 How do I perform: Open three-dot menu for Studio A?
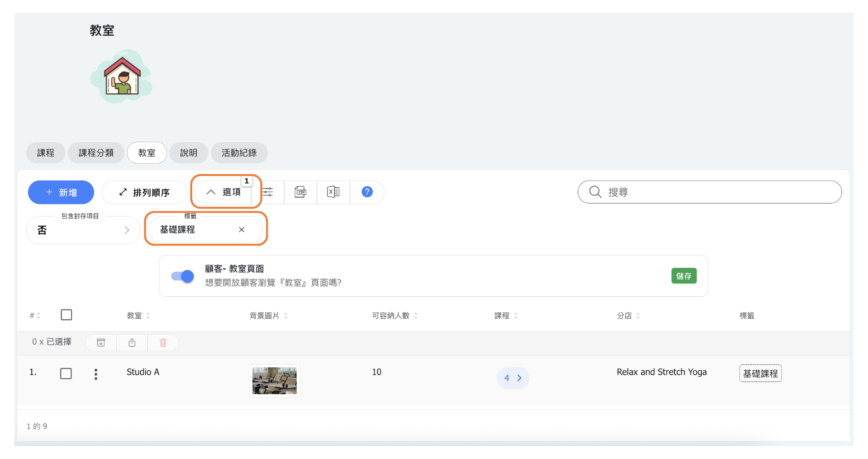point(96,374)
